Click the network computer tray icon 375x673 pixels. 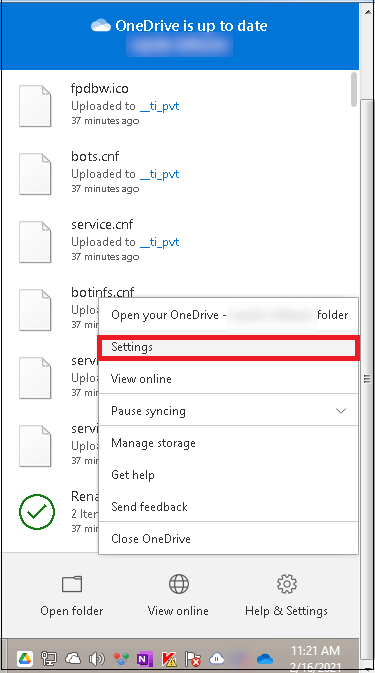click(48, 658)
